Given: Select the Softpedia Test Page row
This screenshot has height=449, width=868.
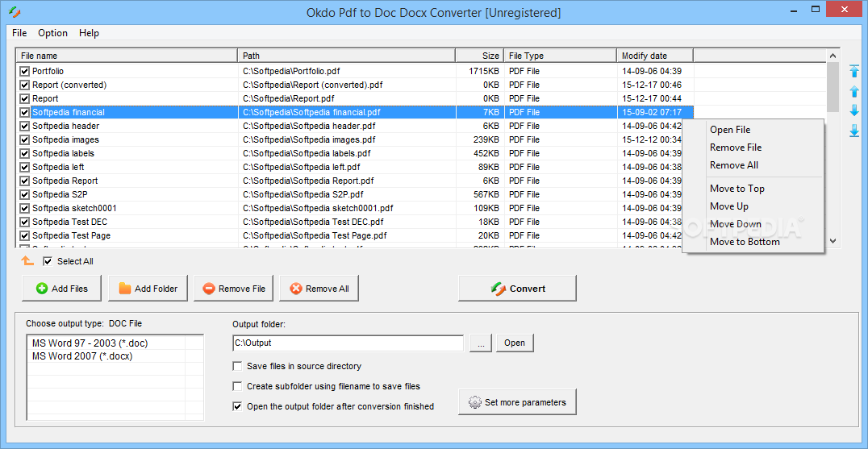Looking at the screenshot, I should click(356, 235).
